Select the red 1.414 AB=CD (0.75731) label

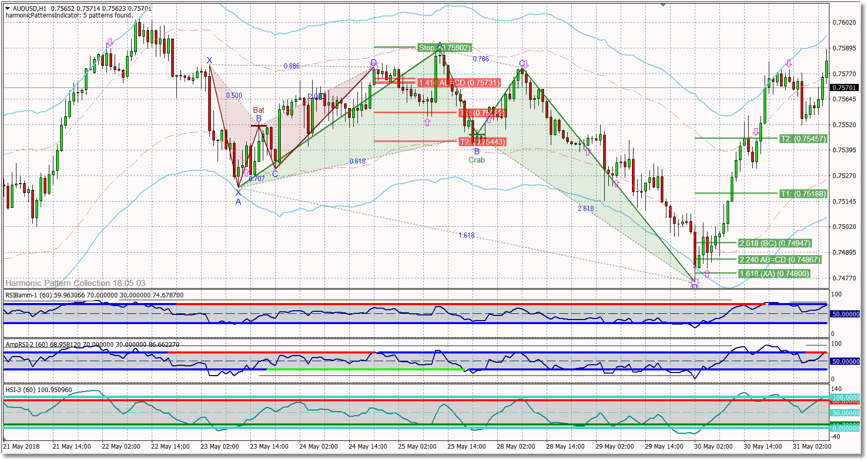coord(459,83)
